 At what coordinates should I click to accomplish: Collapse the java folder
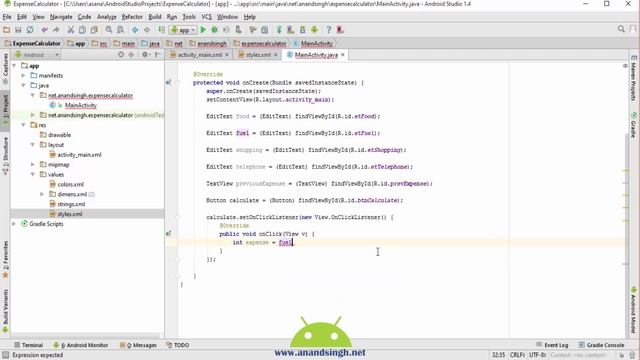click(23, 85)
